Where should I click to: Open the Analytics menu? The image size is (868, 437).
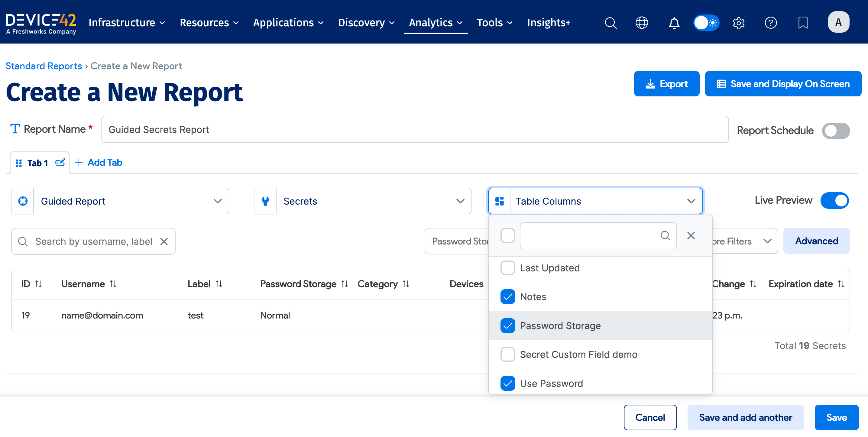[435, 23]
